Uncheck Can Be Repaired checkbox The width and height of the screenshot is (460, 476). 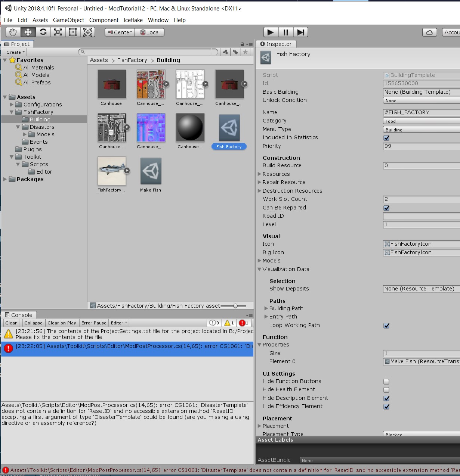point(386,208)
